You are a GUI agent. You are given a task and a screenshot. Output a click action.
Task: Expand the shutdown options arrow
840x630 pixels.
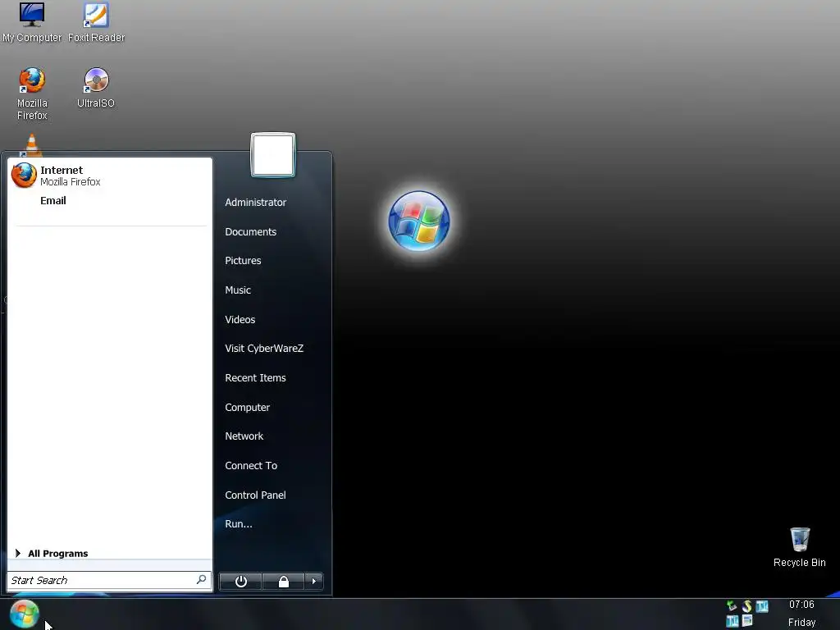pos(314,582)
